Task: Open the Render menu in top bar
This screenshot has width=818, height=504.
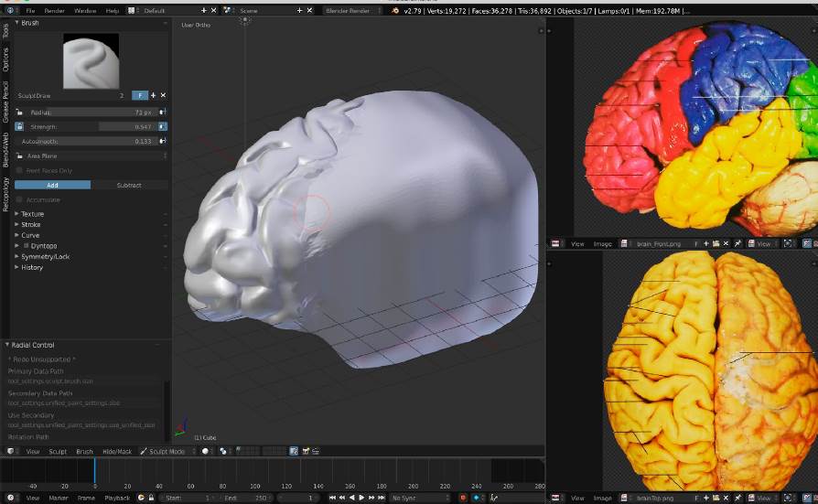Action: pyautogui.click(x=55, y=10)
